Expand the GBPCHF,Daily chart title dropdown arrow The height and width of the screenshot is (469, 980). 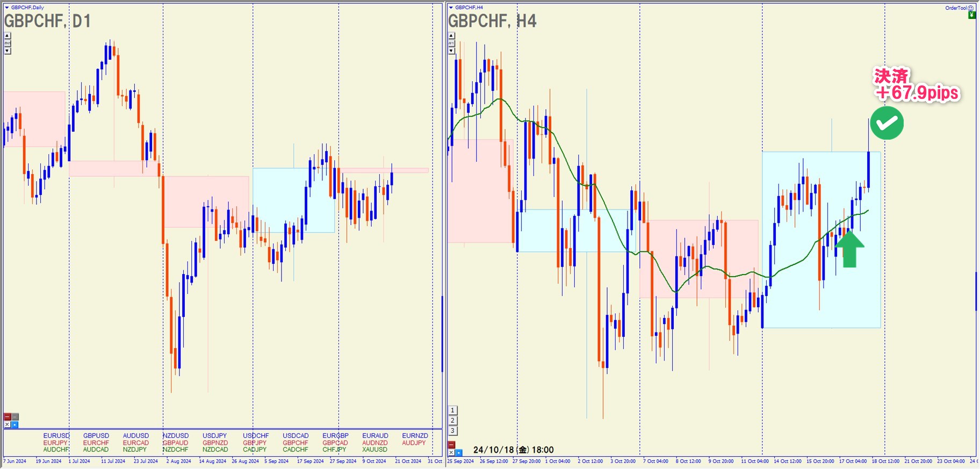click(x=7, y=8)
